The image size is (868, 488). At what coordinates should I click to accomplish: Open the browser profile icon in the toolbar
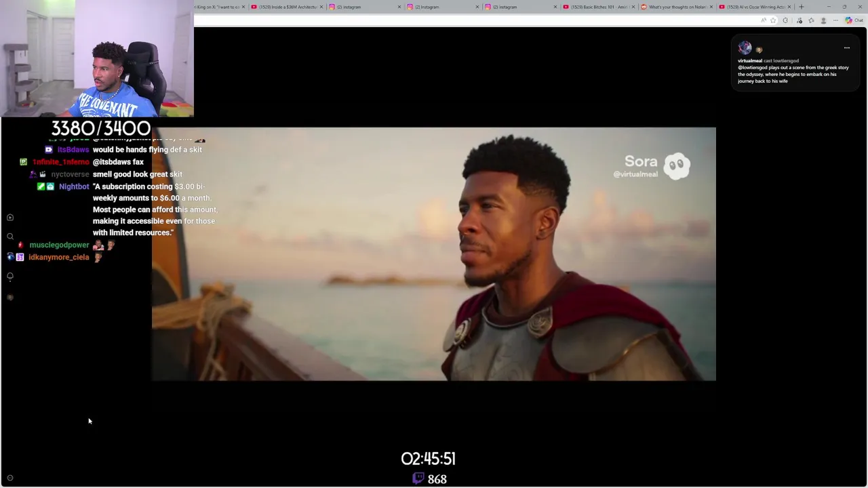pyautogui.click(x=823, y=20)
